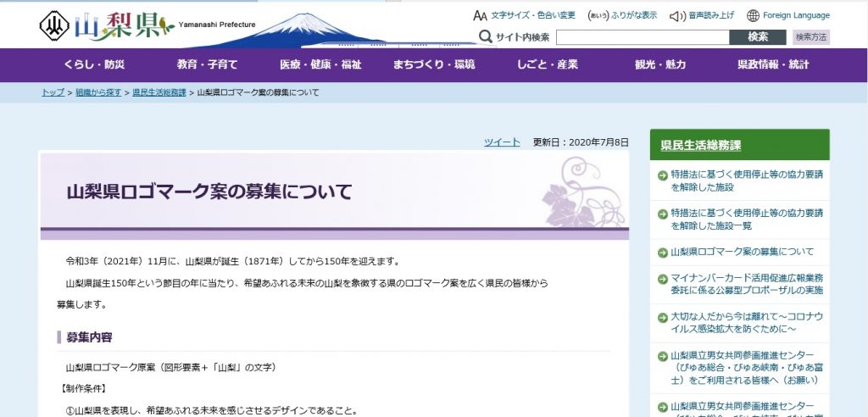Click the トップ breadcrumb link
This screenshot has height=417, width=868.
click(53, 92)
